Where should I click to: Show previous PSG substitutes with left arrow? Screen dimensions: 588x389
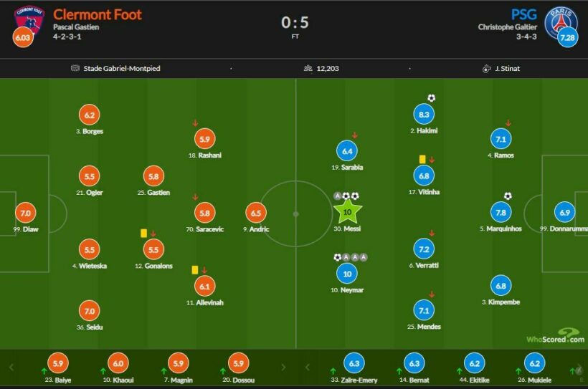(x=308, y=368)
